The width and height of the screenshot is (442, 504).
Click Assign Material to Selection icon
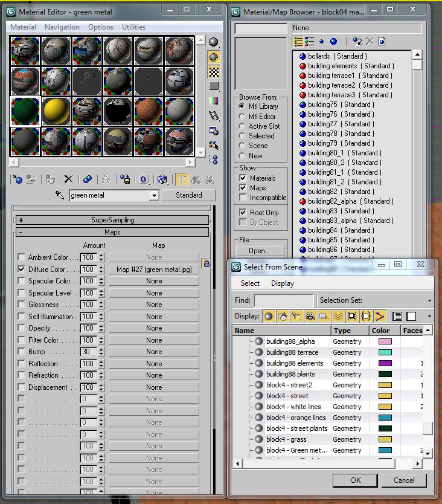(x=50, y=179)
